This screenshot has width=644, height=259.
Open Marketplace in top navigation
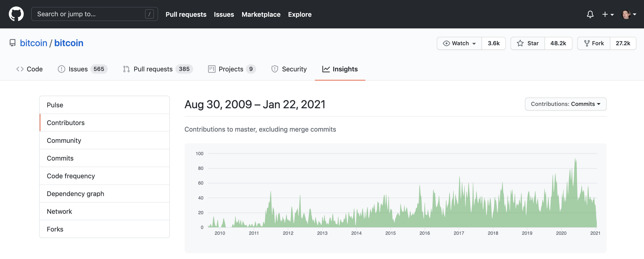point(261,14)
